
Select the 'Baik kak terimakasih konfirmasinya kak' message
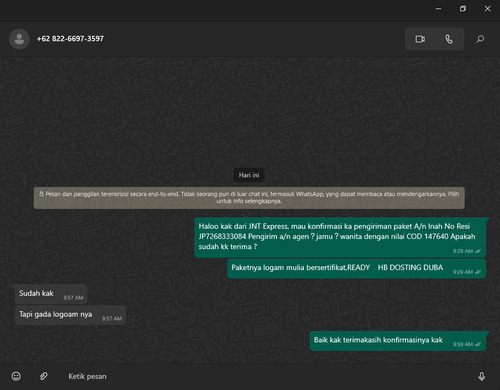point(398,341)
